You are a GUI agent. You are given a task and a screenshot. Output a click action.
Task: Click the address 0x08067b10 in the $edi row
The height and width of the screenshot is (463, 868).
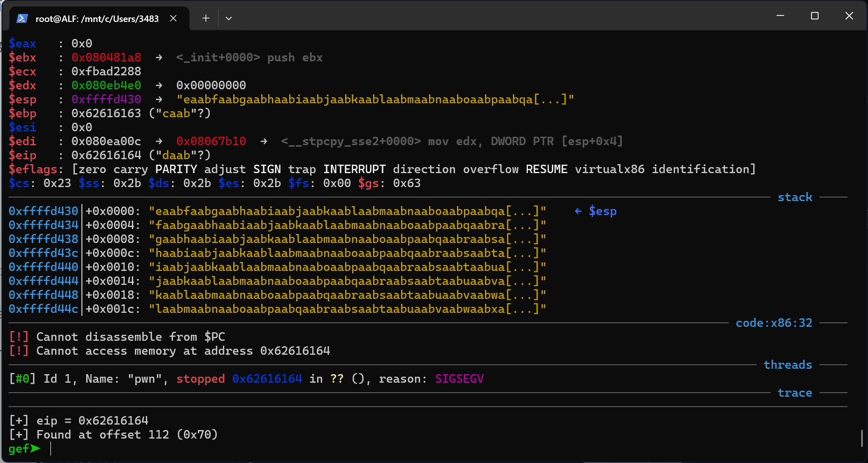211,141
